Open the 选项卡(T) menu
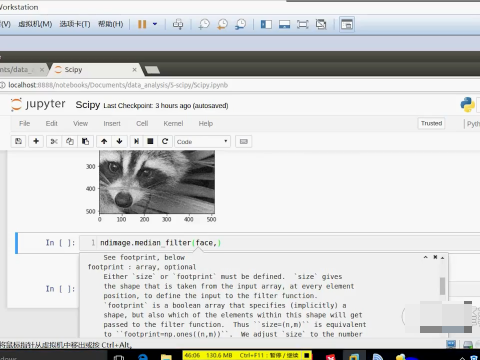Screen dimensions: 480x360 click(x=75, y=24)
